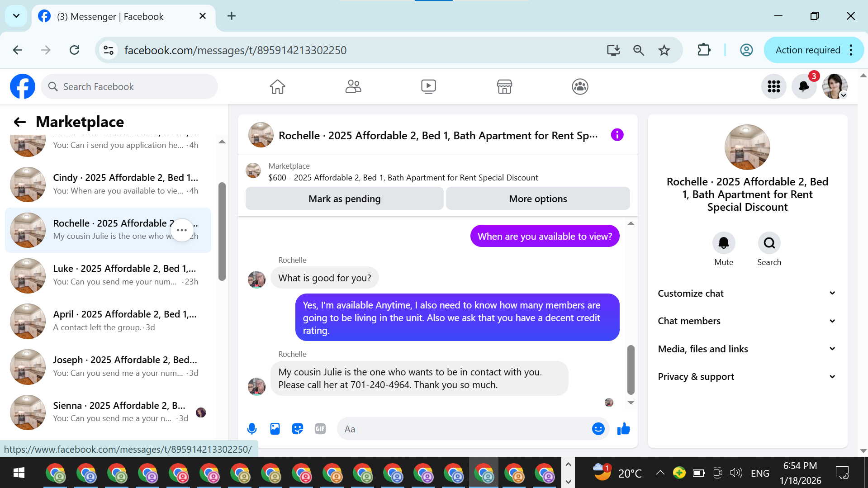868x488 pixels.
Task: Choose a sticker icon
Action: pos(297,429)
